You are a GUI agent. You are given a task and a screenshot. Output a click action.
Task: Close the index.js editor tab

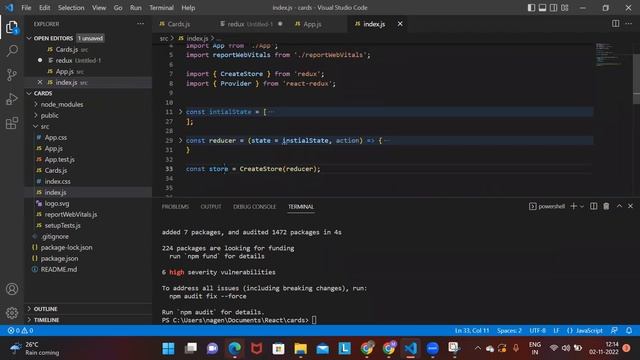click(400, 24)
